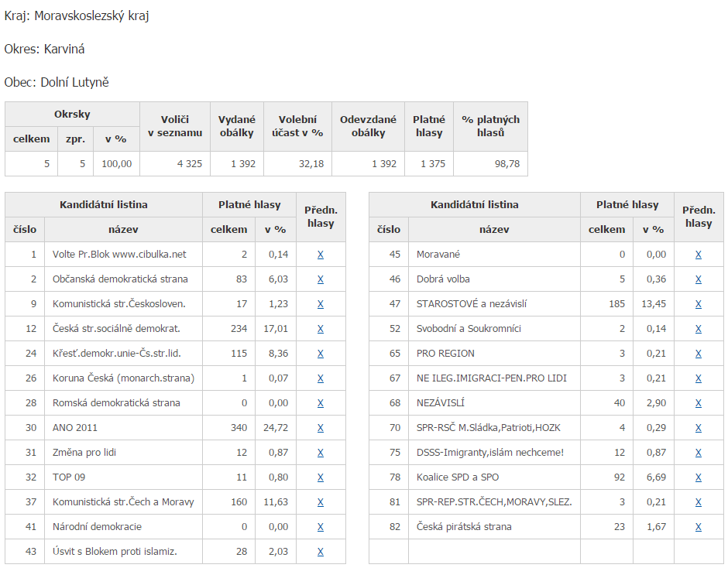Image resolution: width=728 pixels, height=568 pixels.
Task: Open X link for Svobodní a Soukromníci
Action: pos(698,329)
